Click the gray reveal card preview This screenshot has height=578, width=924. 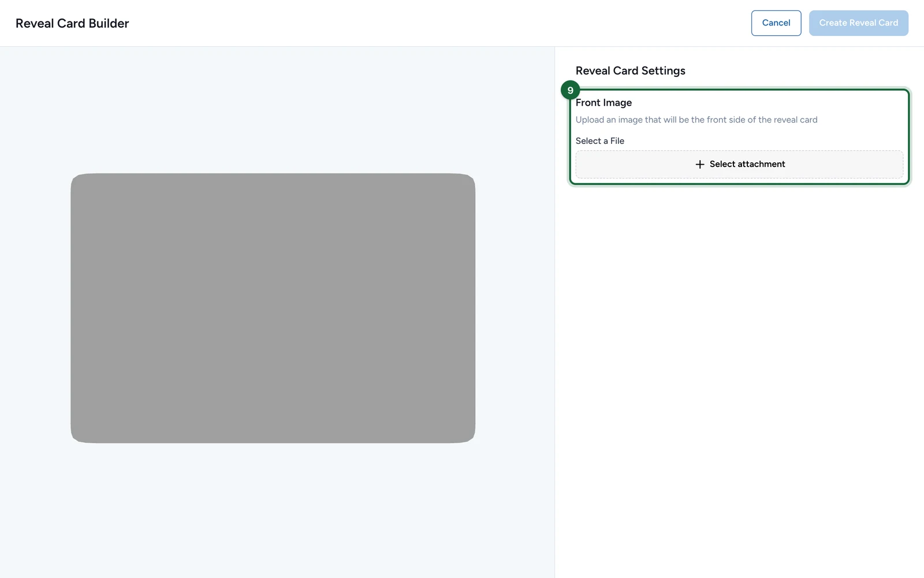click(x=273, y=308)
